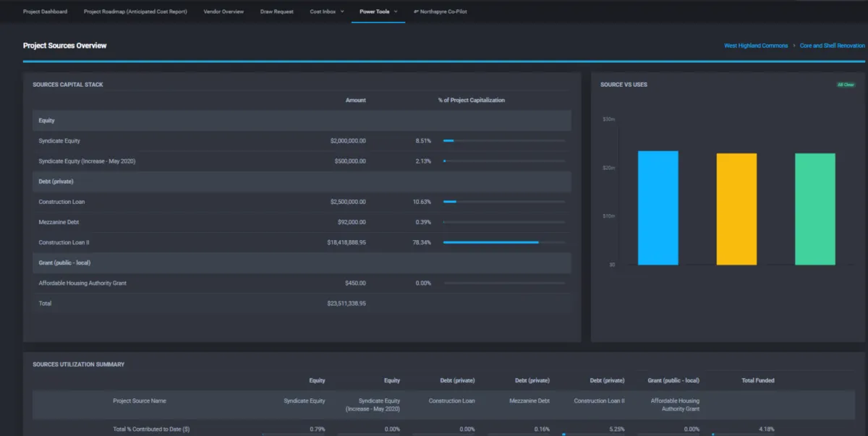This screenshot has height=436, width=868.
Task: Open the Project Dashboard tab
Action: tap(45, 12)
